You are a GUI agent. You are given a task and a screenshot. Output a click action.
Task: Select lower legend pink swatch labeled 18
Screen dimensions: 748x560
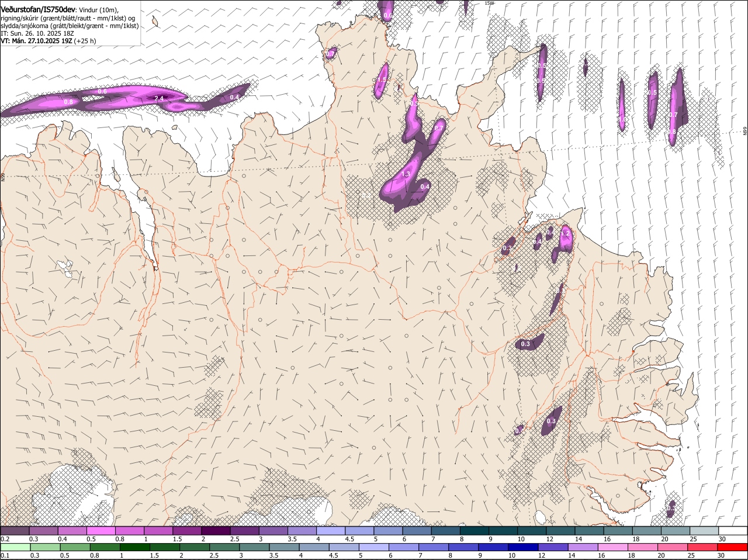[x=643, y=547]
